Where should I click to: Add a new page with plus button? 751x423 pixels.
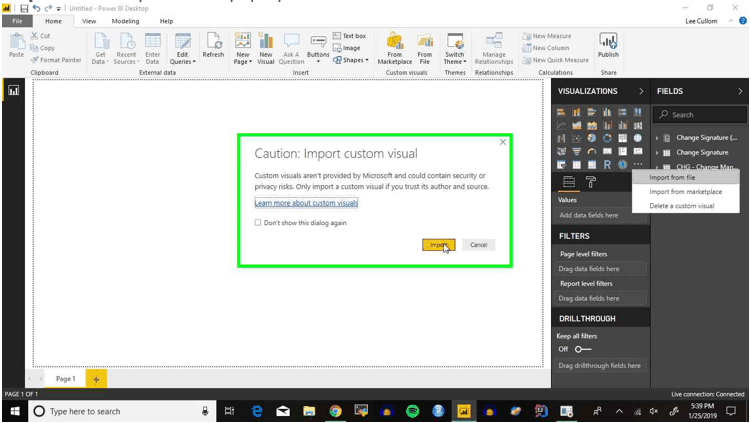click(x=96, y=379)
